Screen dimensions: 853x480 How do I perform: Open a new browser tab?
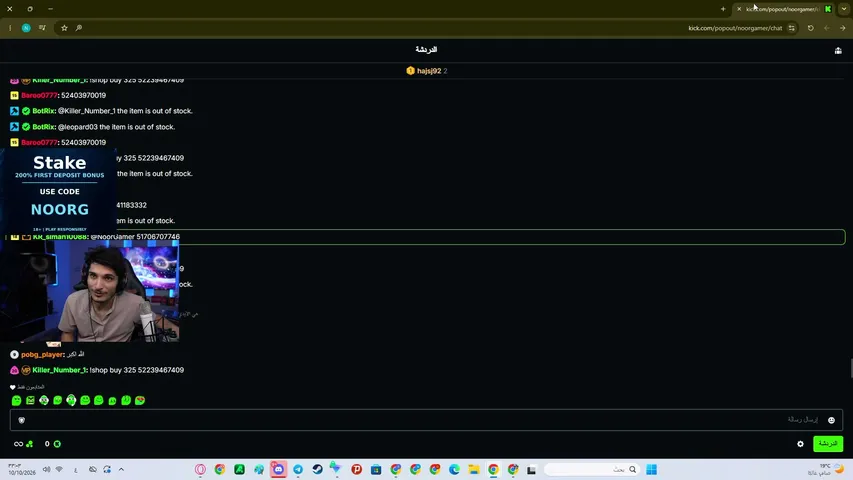[723, 9]
